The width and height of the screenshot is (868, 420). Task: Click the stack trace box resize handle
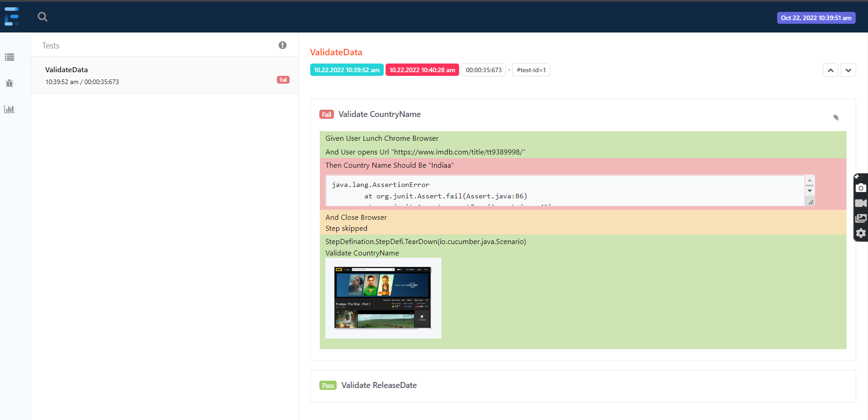pyautogui.click(x=810, y=202)
